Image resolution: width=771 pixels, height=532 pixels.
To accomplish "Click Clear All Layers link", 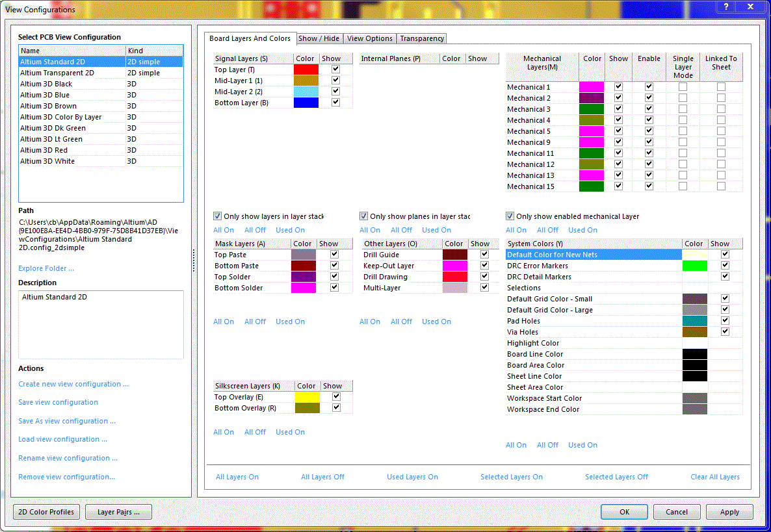I will pos(715,477).
